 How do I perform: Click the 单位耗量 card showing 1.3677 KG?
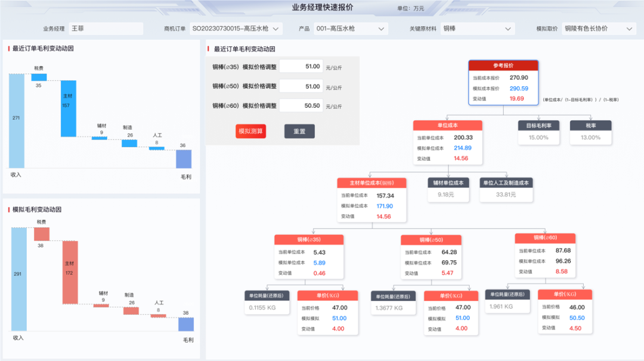(393, 303)
